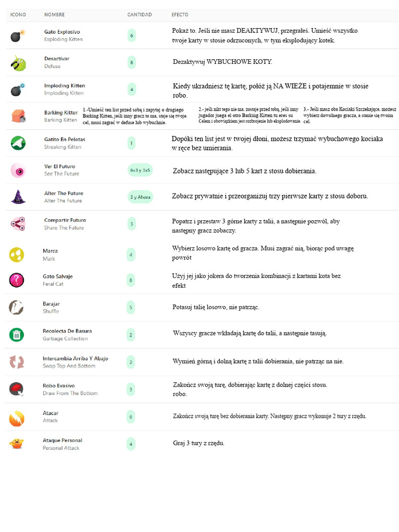
Task: Select the pink eye See The Future icon
Action: tap(18, 170)
